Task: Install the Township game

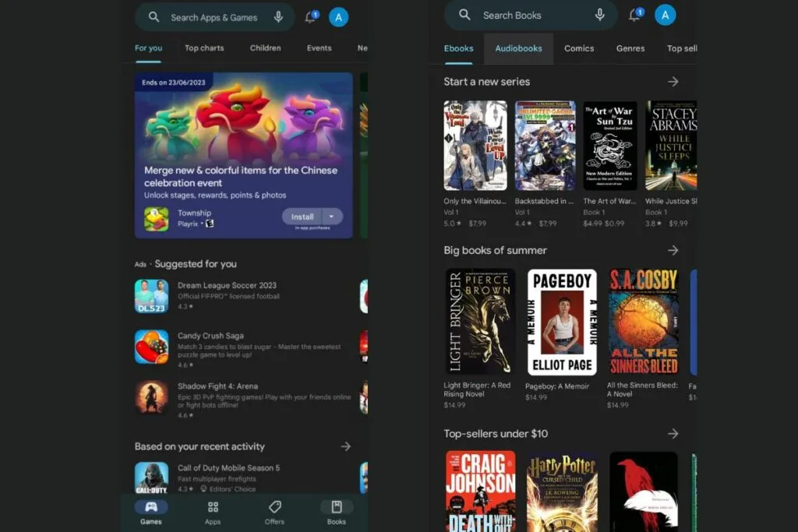Action: [x=302, y=217]
